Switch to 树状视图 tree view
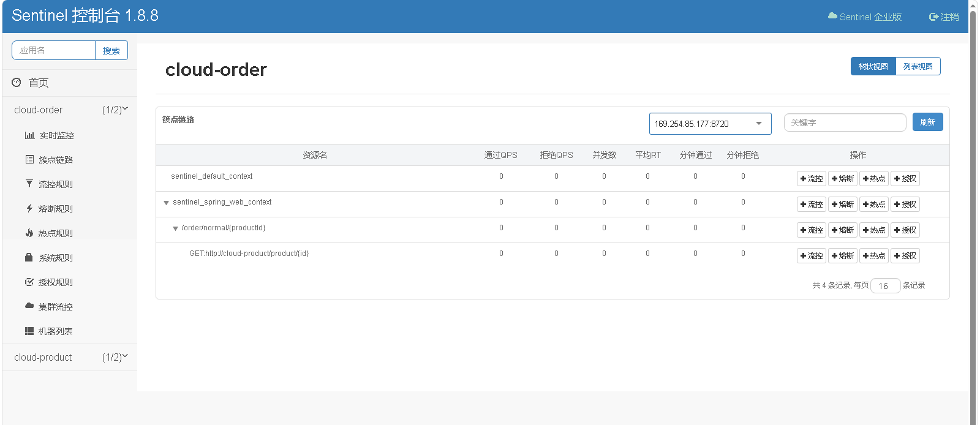This screenshot has height=425, width=980. click(873, 66)
